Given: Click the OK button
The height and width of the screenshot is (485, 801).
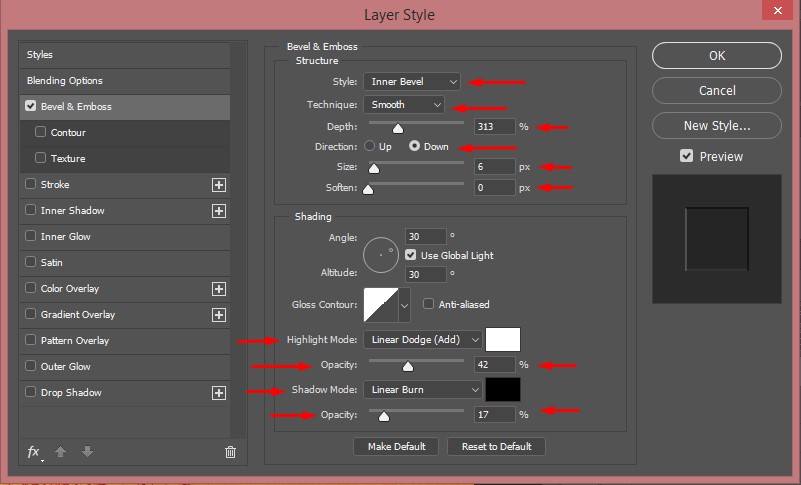Looking at the screenshot, I should tap(717, 56).
